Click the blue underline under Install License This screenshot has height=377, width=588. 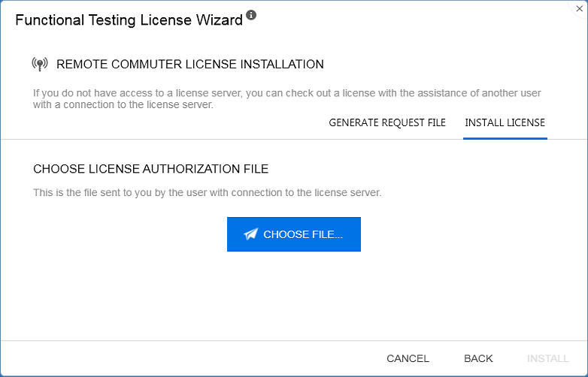505,138
